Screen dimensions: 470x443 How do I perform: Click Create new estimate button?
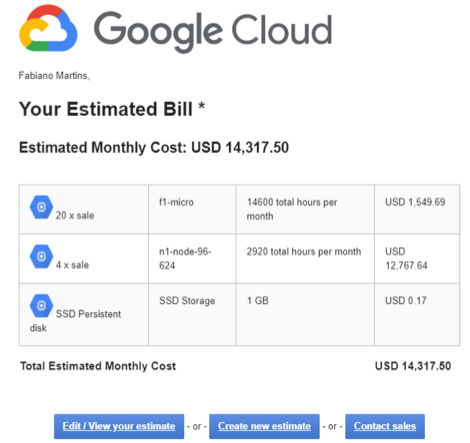[x=264, y=426]
